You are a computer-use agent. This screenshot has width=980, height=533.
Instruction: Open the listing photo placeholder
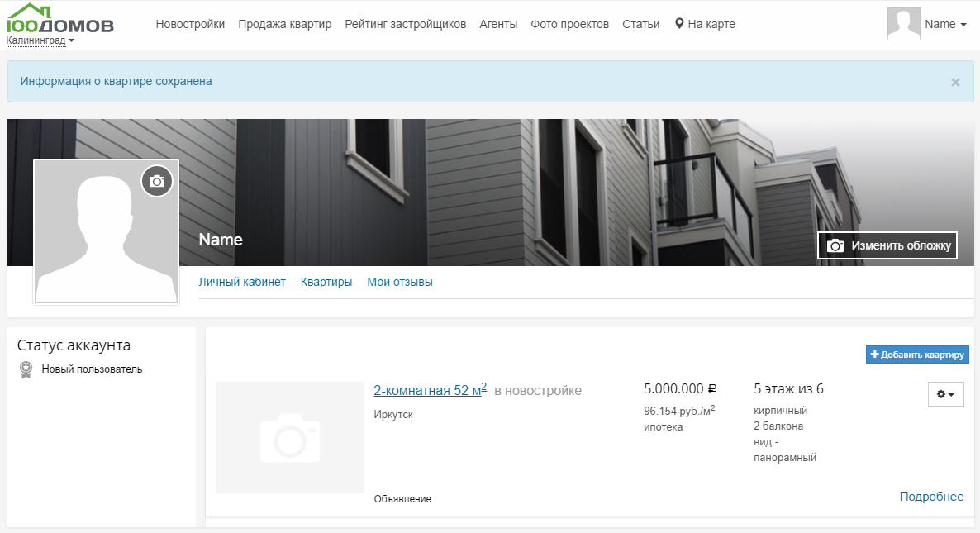point(289,437)
